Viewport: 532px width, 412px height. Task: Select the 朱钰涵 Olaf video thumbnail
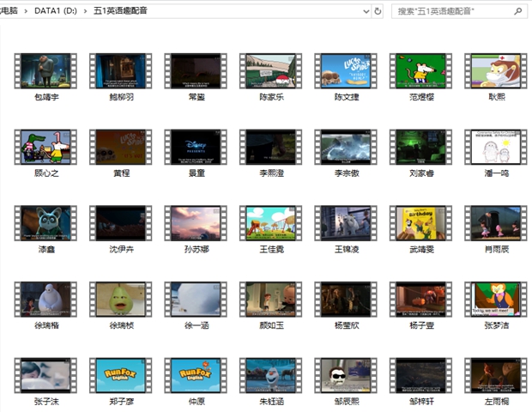[271, 375]
